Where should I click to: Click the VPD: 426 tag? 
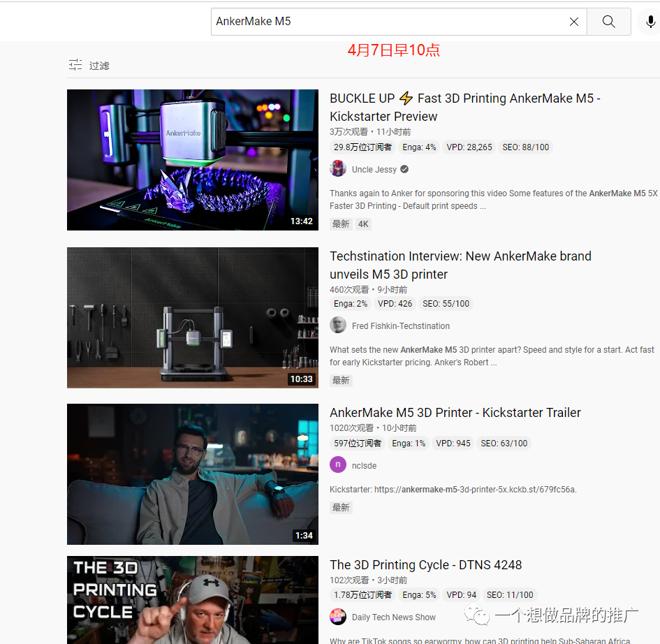(x=395, y=303)
